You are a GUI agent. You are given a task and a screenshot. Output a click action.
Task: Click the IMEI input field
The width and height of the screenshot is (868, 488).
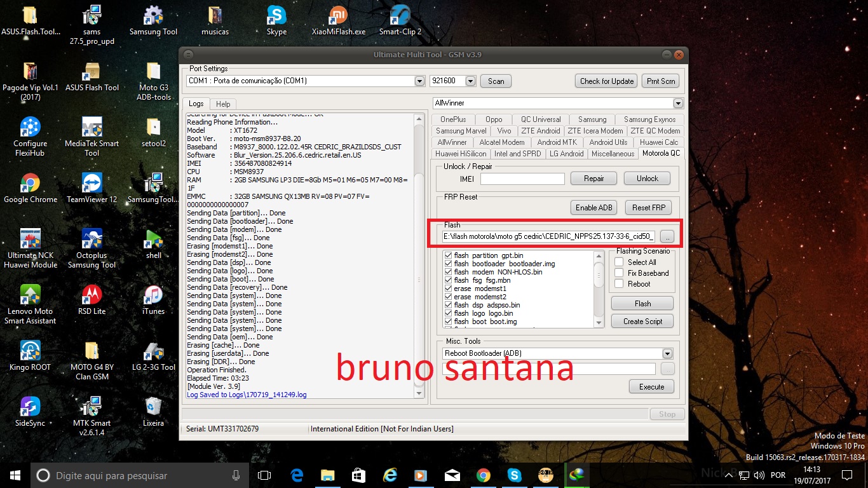click(x=522, y=179)
